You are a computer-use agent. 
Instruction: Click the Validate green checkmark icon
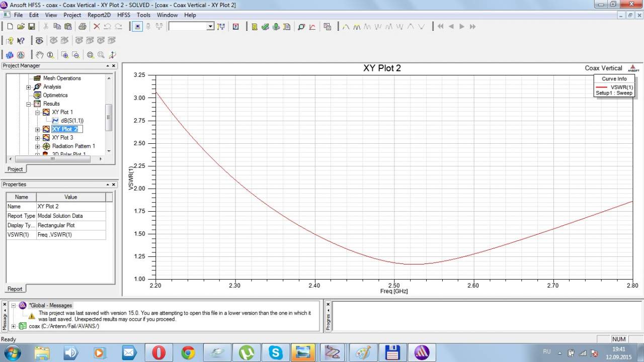(265, 27)
